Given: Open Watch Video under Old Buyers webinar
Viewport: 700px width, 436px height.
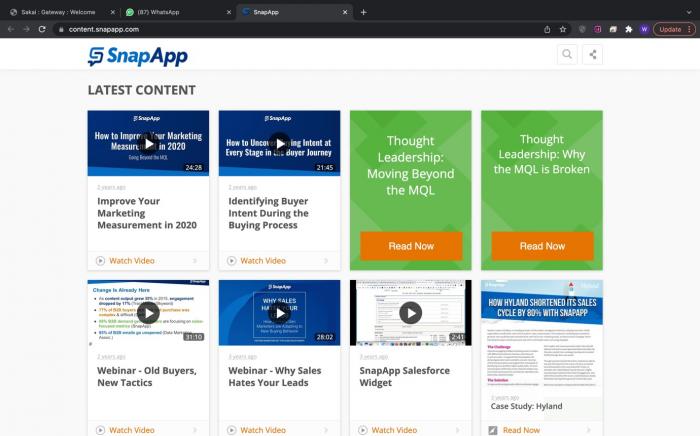Looking at the screenshot, I should (132, 430).
